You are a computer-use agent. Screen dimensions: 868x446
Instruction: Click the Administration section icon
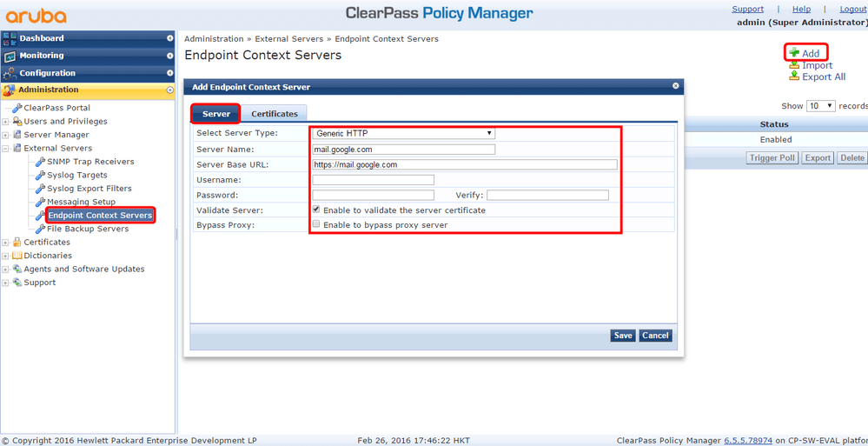click(10, 90)
